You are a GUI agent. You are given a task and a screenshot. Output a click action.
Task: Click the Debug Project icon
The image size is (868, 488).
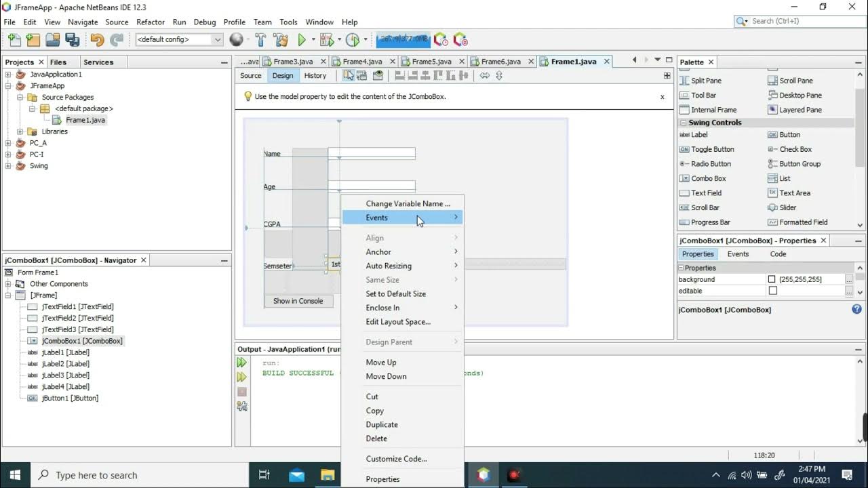pyautogui.click(x=326, y=39)
